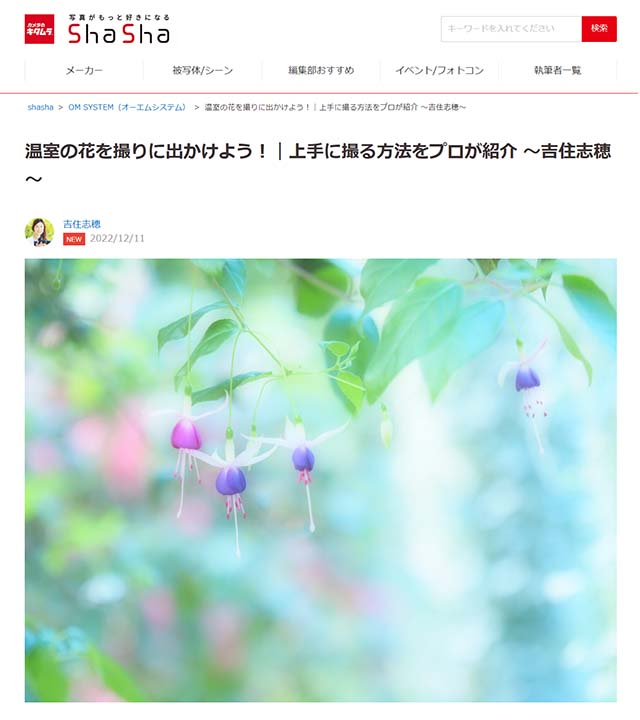
Task: Focus the keyword search input field
Action: [511, 29]
